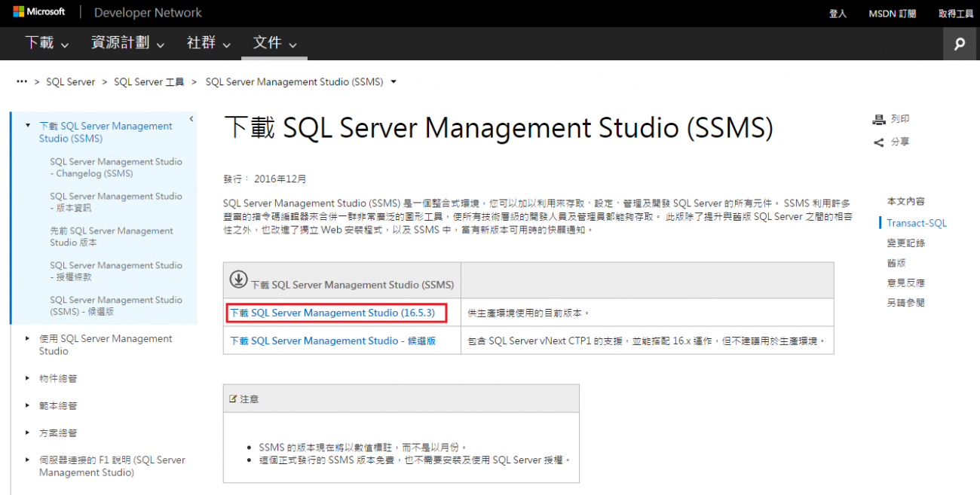Open the 下載 menu
Viewport: 980px width, 495px height.
pos(46,43)
